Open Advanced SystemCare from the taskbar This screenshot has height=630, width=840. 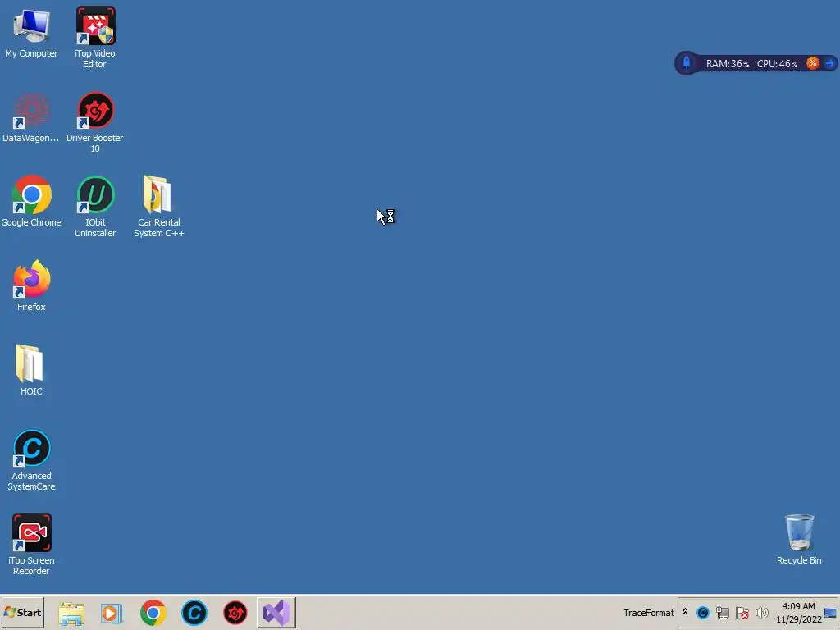(x=194, y=613)
